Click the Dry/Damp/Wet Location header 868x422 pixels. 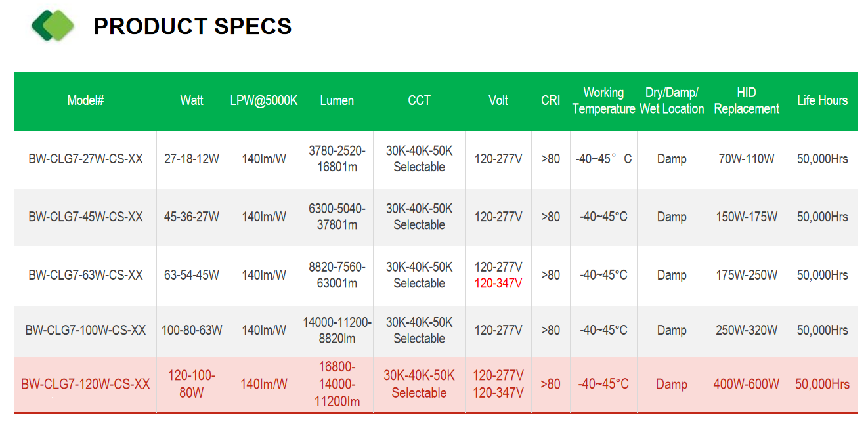[672, 100]
